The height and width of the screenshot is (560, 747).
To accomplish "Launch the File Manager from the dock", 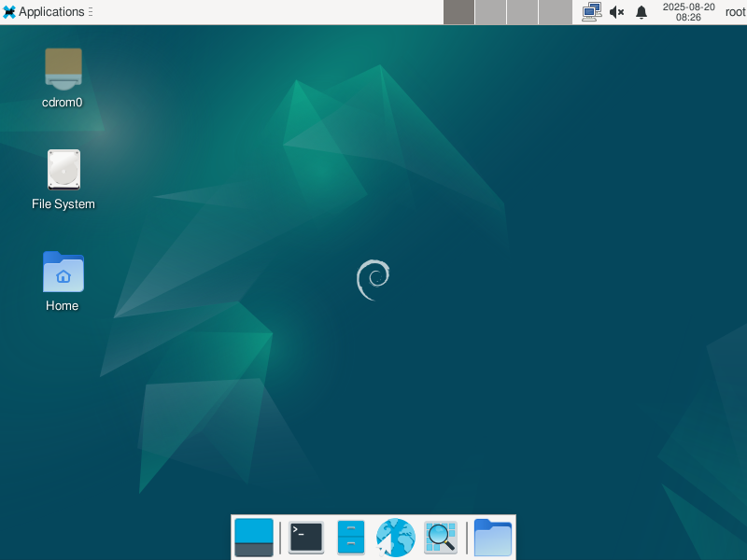I will (x=350, y=538).
